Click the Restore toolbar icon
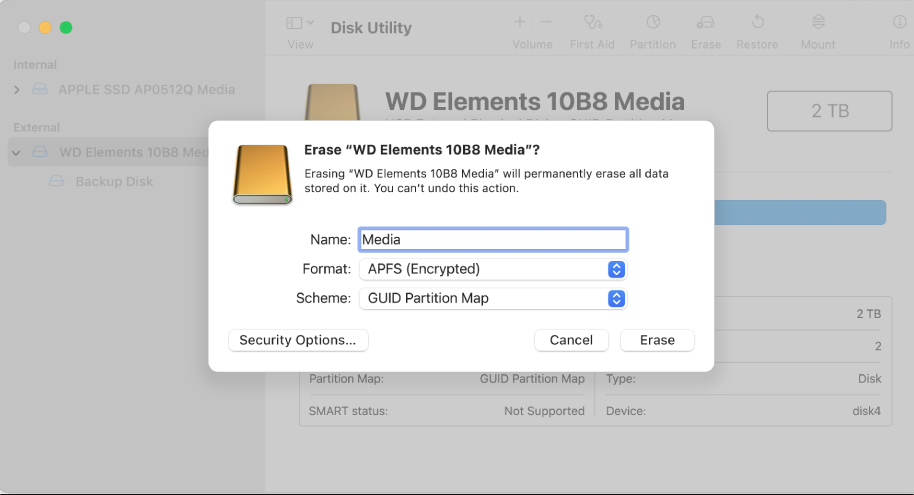The width and height of the screenshot is (914, 495). pos(757,22)
